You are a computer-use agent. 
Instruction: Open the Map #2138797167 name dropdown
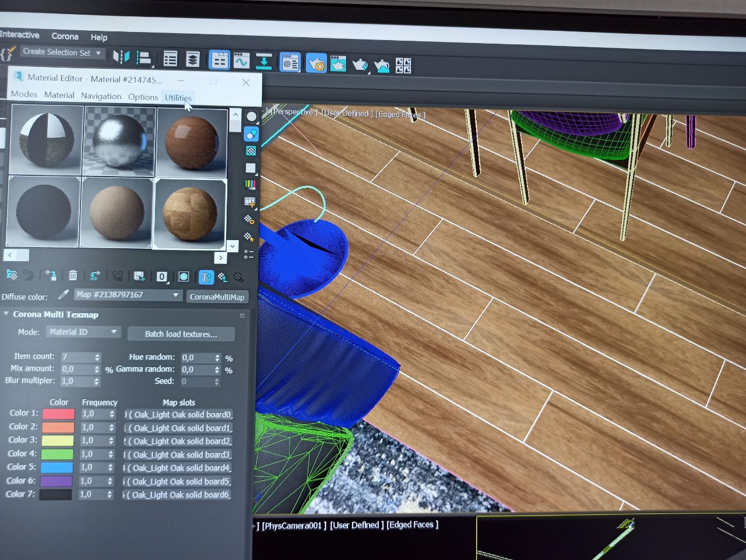tap(127, 295)
